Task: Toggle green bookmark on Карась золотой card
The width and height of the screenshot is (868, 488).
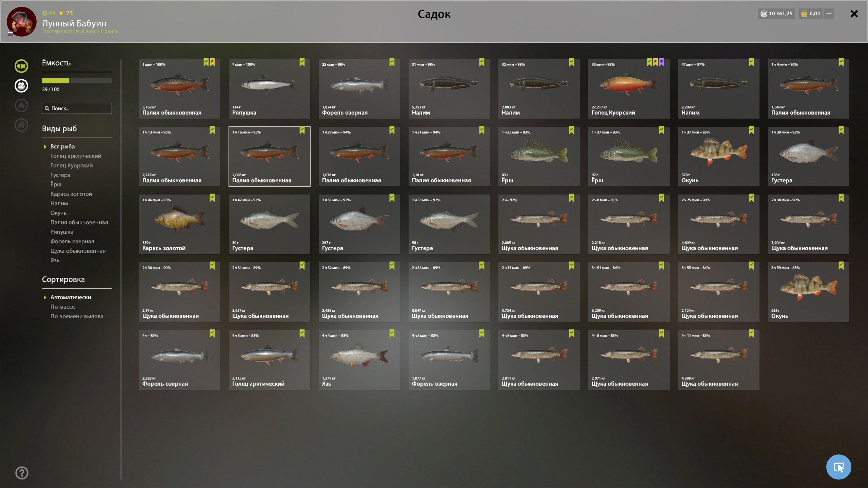Action: pos(212,198)
